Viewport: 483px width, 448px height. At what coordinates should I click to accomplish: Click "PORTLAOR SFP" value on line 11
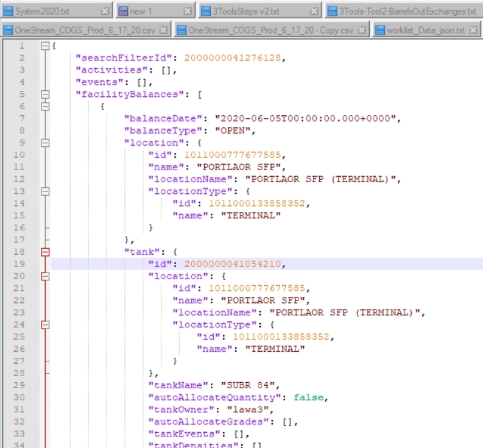click(239, 167)
